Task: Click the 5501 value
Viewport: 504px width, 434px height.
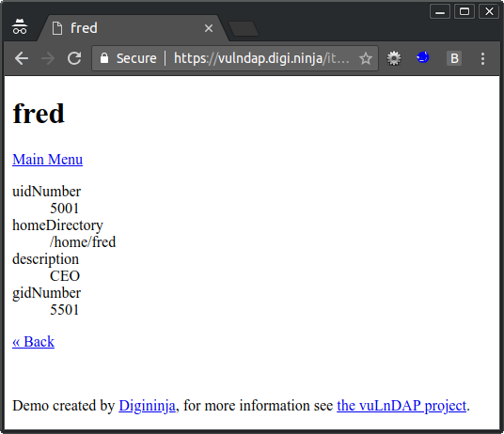Action: pyautogui.click(x=64, y=310)
